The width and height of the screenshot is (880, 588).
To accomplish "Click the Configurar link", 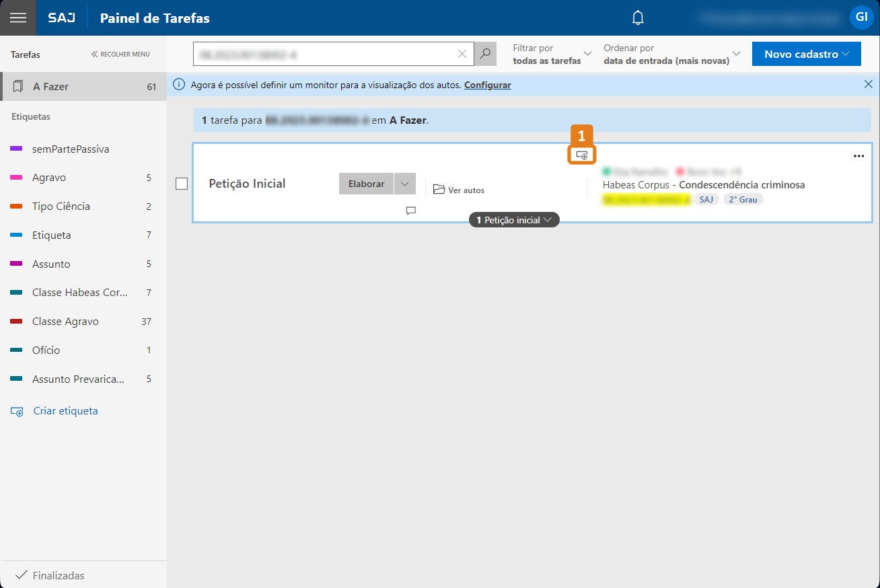I will pos(487,85).
